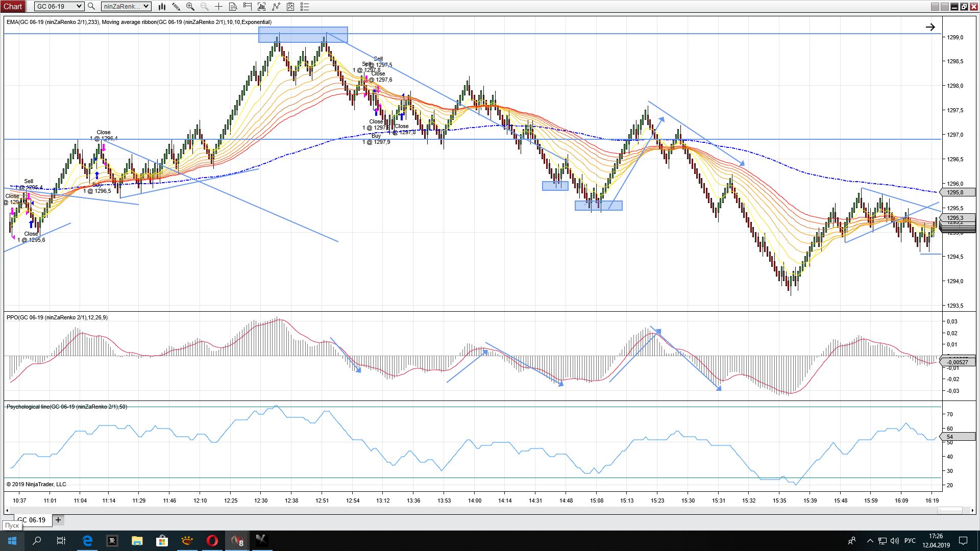Expand the GC 06-19 instrument dropdown
This screenshot has height=551, width=980.
(x=59, y=7)
